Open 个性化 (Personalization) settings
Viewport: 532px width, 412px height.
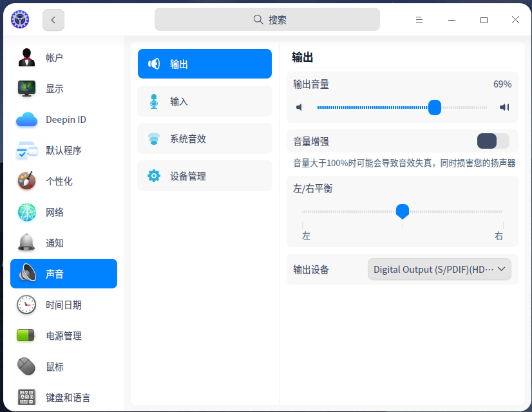point(26,181)
